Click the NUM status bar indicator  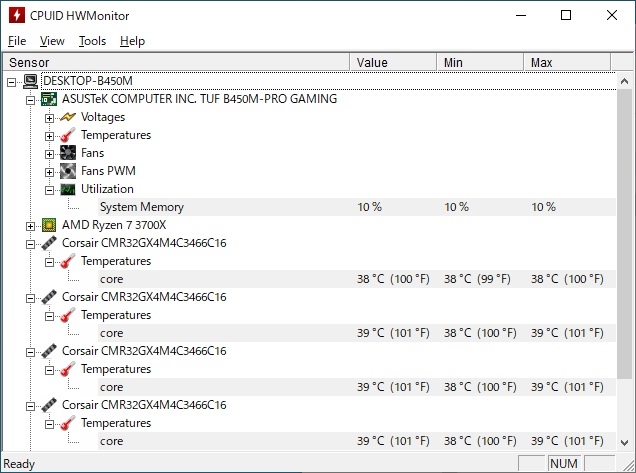point(564,464)
